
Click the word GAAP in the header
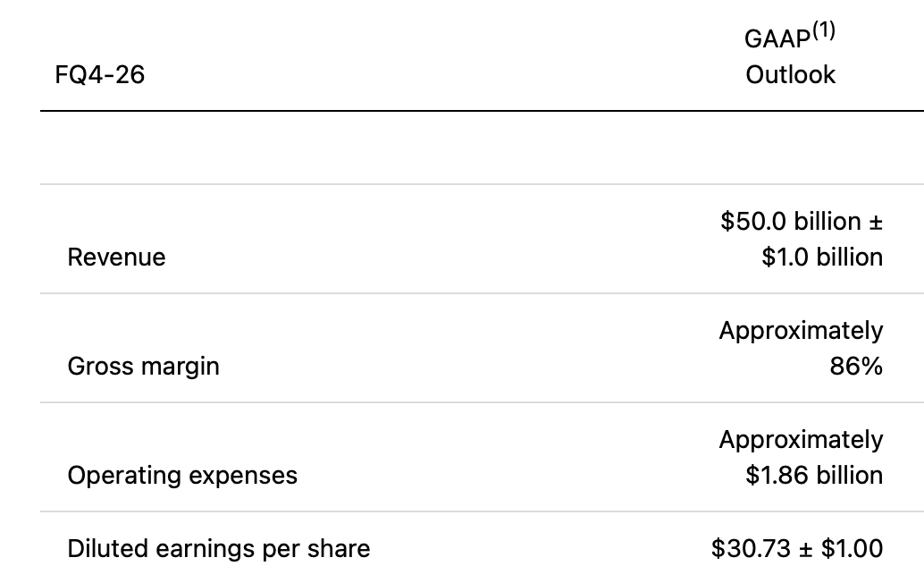(777, 39)
